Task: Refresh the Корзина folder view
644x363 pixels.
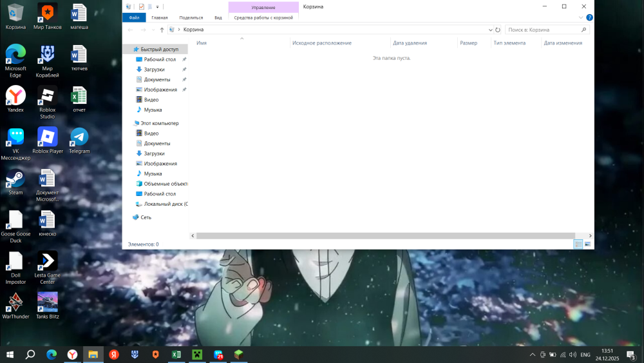Action: click(497, 30)
